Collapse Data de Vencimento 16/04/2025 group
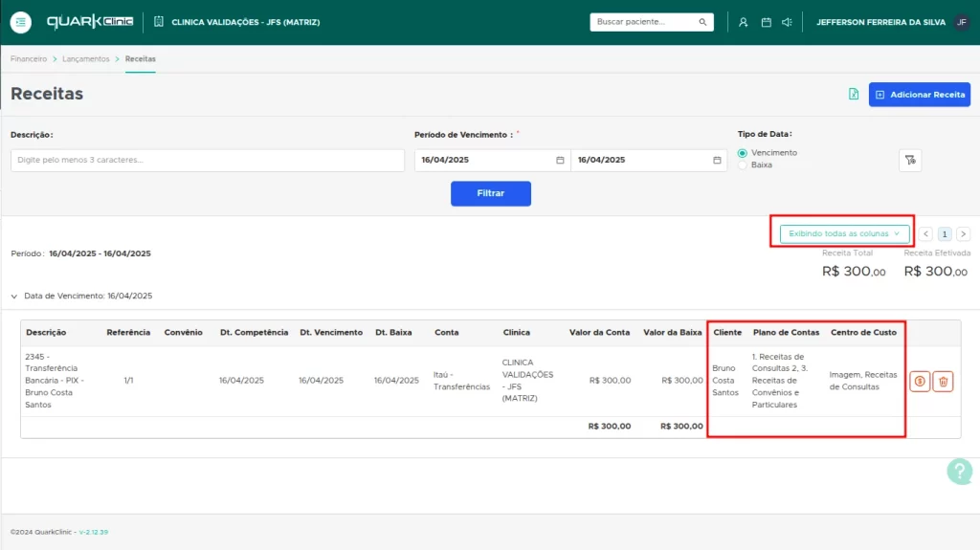The height and width of the screenshot is (550, 980). [x=14, y=297]
